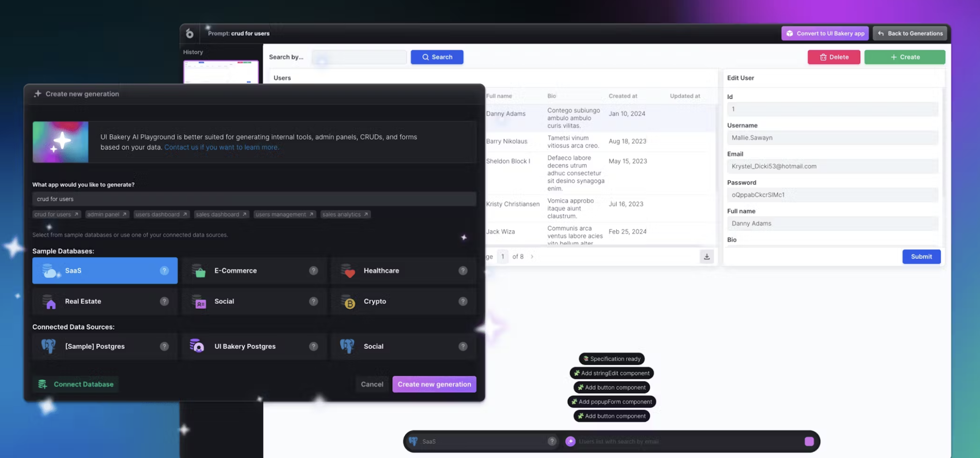980x458 pixels.
Task: Select SaaS sample database
Action: 105,271
